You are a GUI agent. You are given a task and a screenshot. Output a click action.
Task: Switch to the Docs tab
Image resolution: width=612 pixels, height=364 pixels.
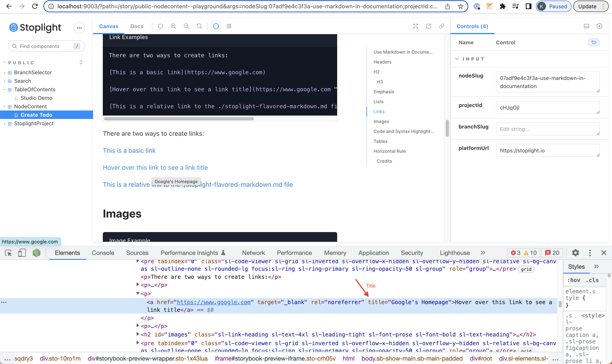tap(137, 26)
